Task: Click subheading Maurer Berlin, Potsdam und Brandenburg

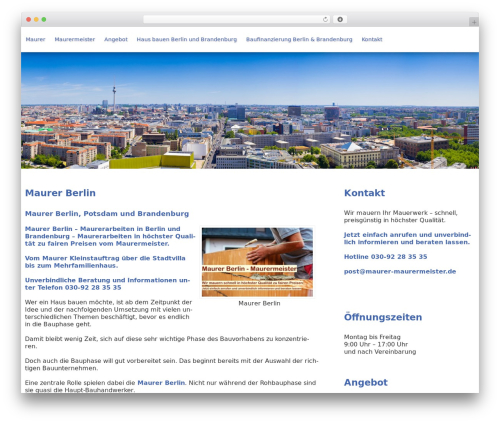Action: click(x=107, y=214)
